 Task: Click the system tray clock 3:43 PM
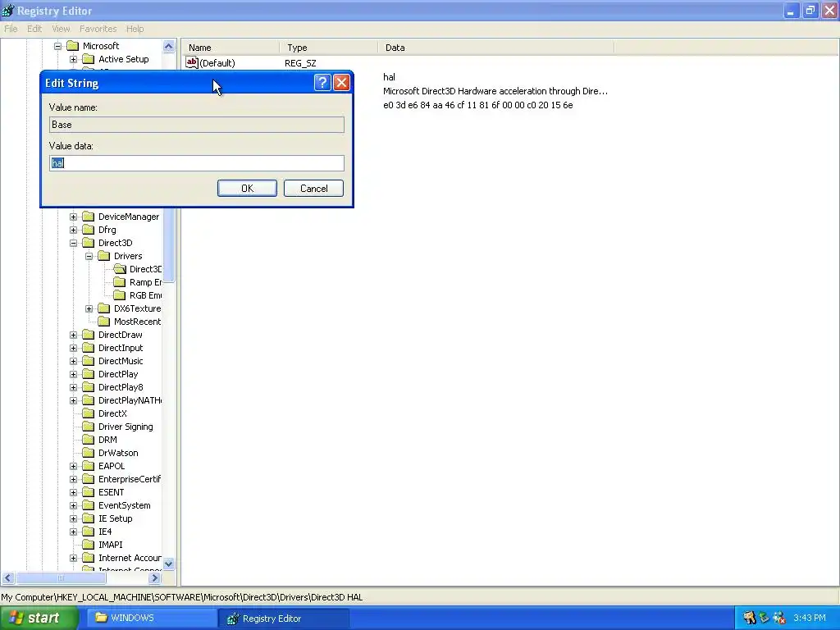pyautogui.click(x=810, y=619)
